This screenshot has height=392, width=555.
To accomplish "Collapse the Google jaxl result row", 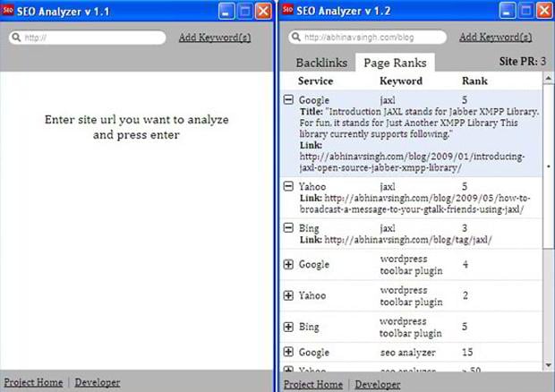I will pyautogui.click(x=288, y=100).
